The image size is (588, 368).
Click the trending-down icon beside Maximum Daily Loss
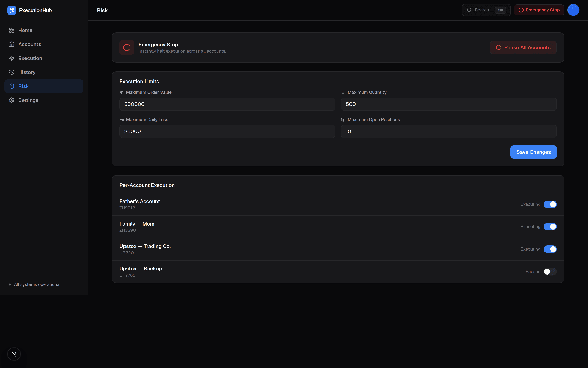(121, 119)
